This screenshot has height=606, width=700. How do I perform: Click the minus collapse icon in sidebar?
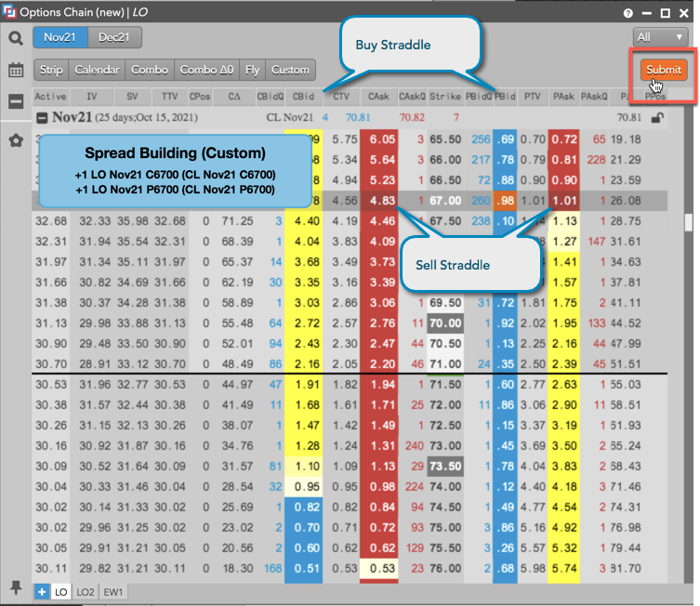click(x=16, y=101)
